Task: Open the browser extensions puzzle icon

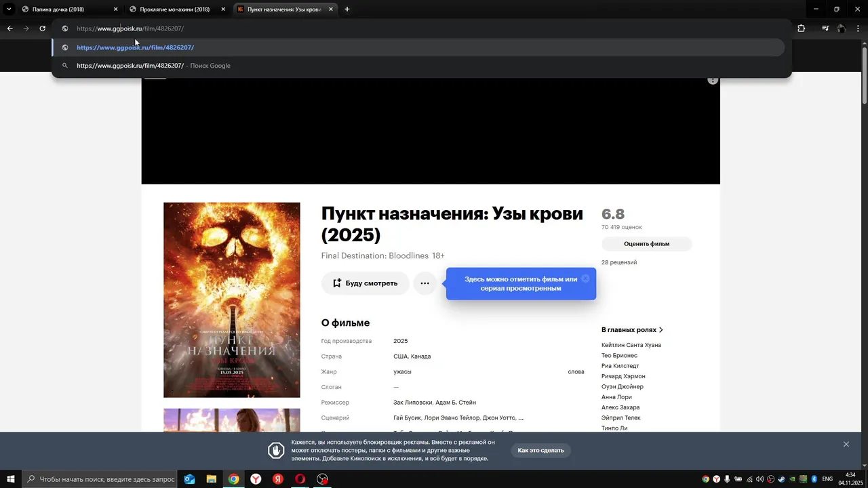Action: [802, 28]
